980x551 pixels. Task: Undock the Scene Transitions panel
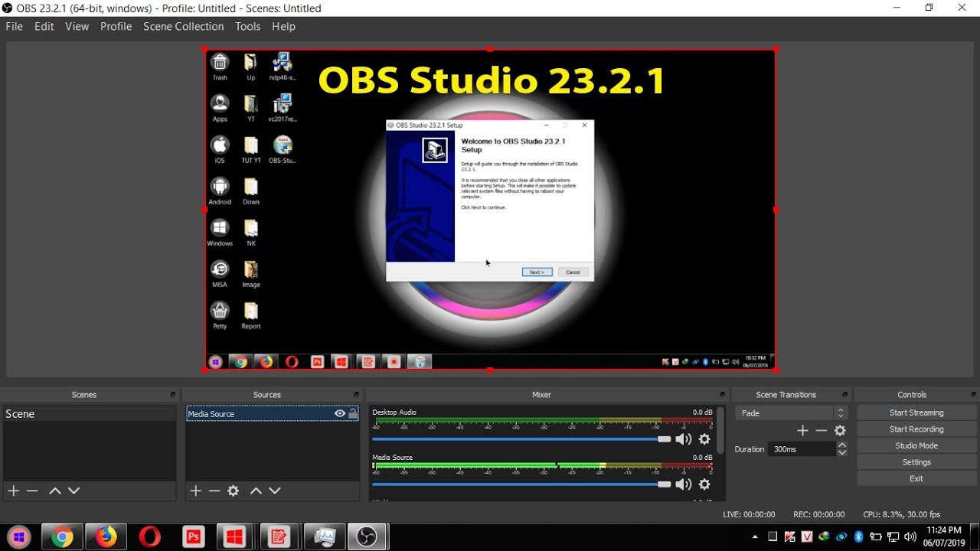tap(844, 395)
